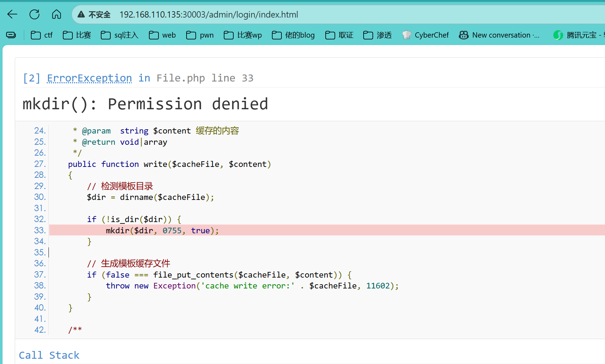Viewport: 605px width, 364px height.
Task: Open the 腾讯元宝 bookmark
Action: point(579,35)
